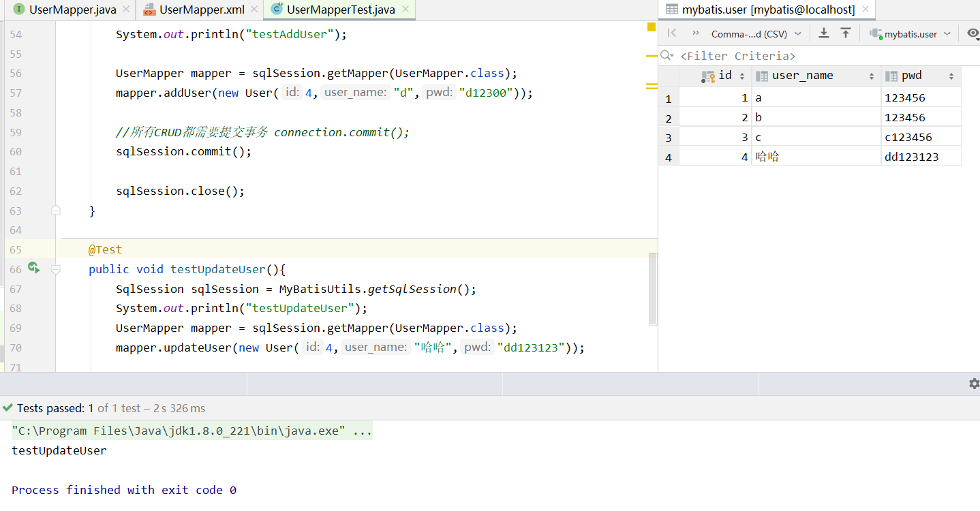Click table icon in mybatis.user tab
980x511 pixels.
(672, 10)
